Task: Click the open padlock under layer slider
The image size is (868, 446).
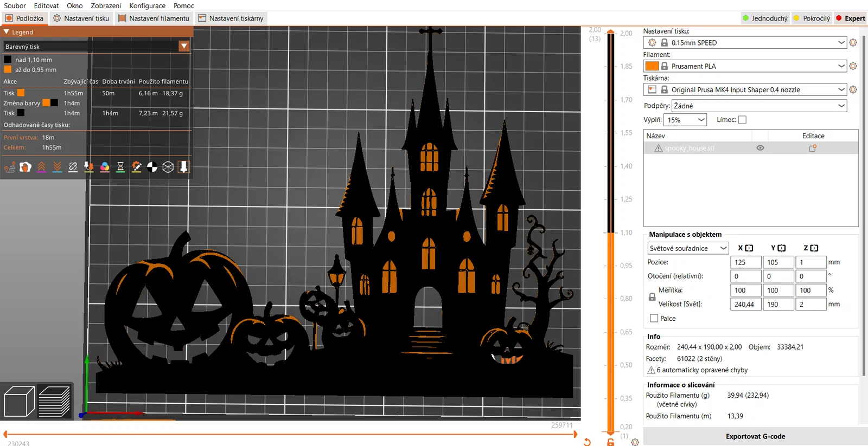Action: pyautogui.click(x=610, y=442)
